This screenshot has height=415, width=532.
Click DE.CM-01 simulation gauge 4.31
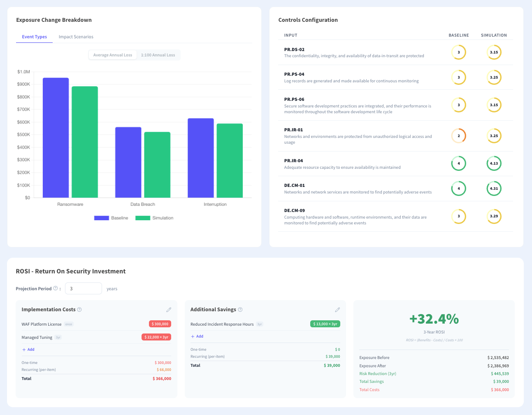pyautogui.click(x=494, y=189)
